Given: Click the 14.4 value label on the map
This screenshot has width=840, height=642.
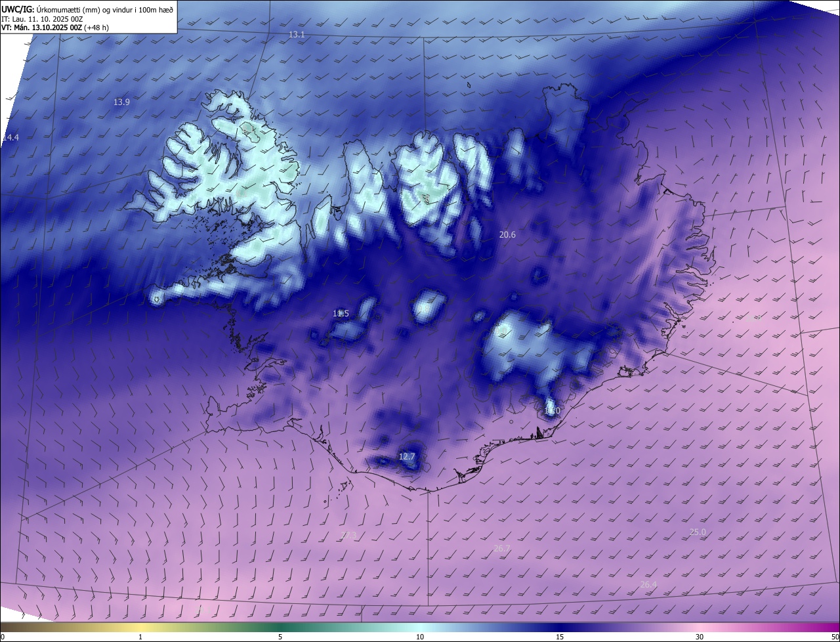Looking at the screenshot, I should click(10, 137).
